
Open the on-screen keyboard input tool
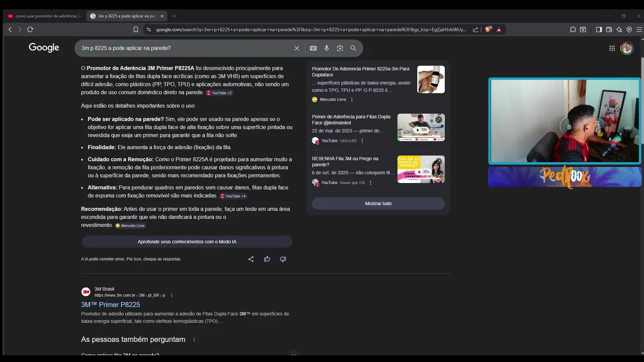(x=313, y=48)
